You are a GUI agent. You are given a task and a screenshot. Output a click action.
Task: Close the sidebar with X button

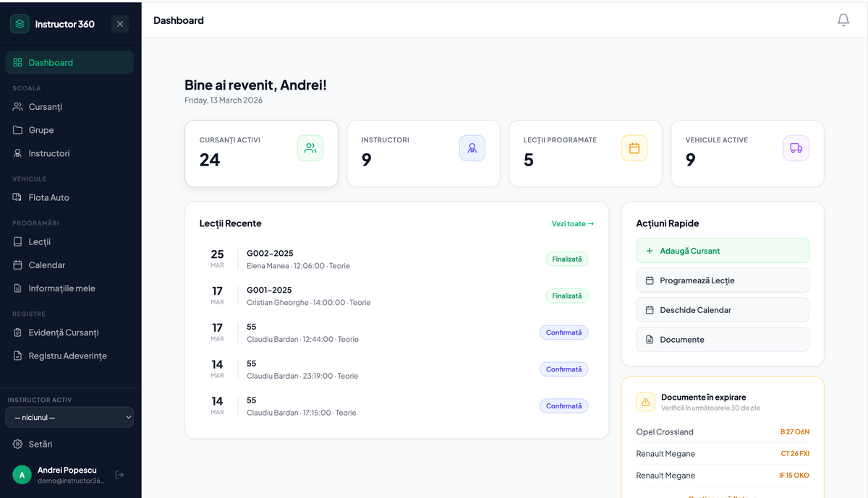tap(120, 24)
